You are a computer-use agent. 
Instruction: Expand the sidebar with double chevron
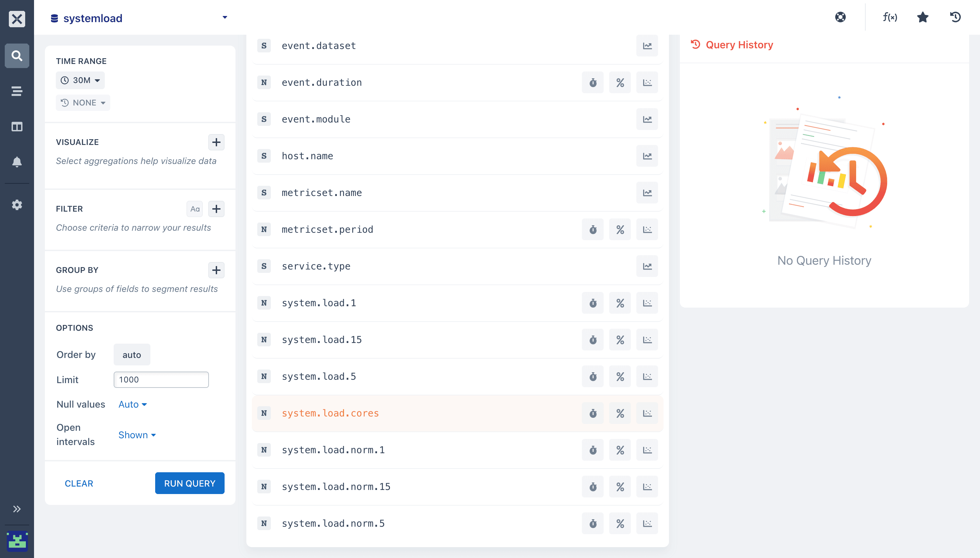click(x=17, y=509)
